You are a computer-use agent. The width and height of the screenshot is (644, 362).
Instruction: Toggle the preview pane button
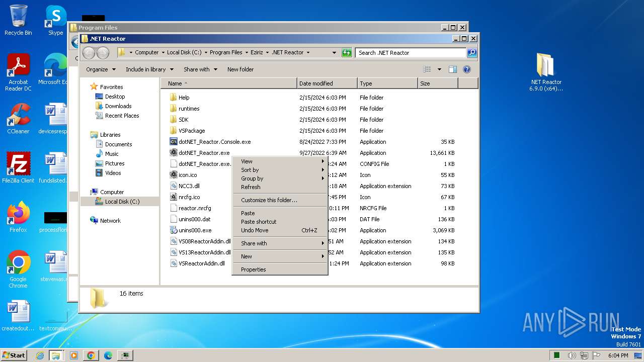[453, 69]
